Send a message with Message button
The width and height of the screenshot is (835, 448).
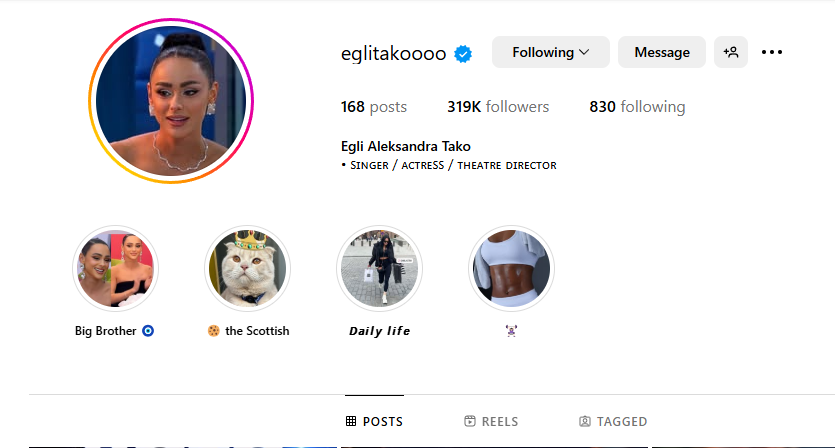[662, 52]
